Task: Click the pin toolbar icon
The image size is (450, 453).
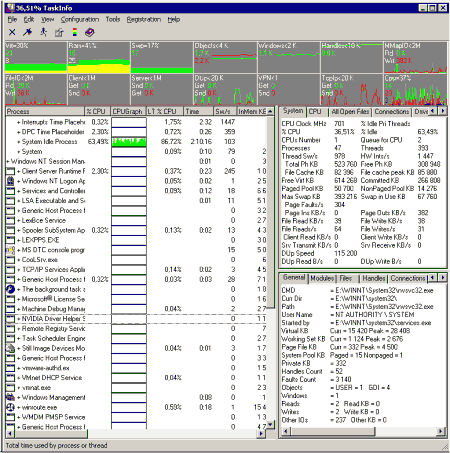Action: [x=27, y=32]
